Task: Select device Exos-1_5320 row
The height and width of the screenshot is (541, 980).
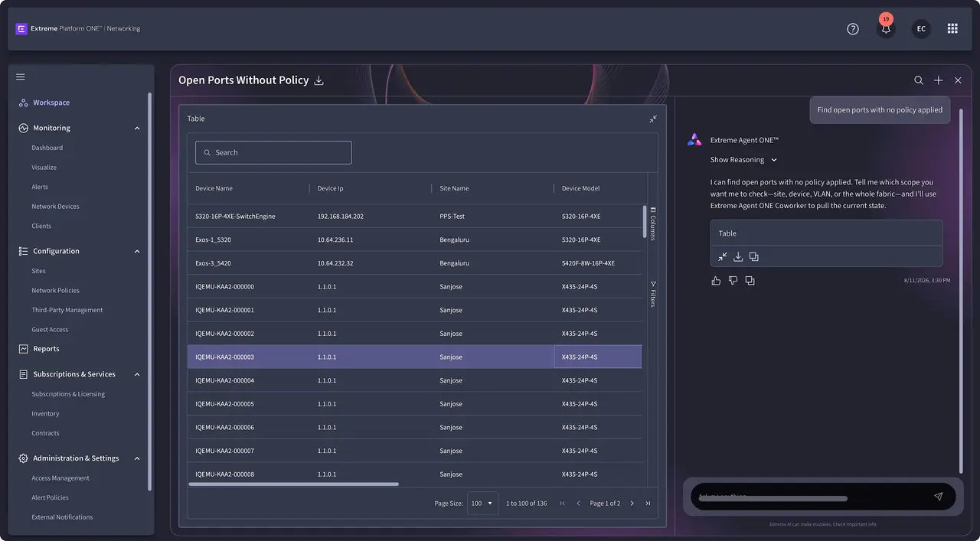Action: click(414, 240)
